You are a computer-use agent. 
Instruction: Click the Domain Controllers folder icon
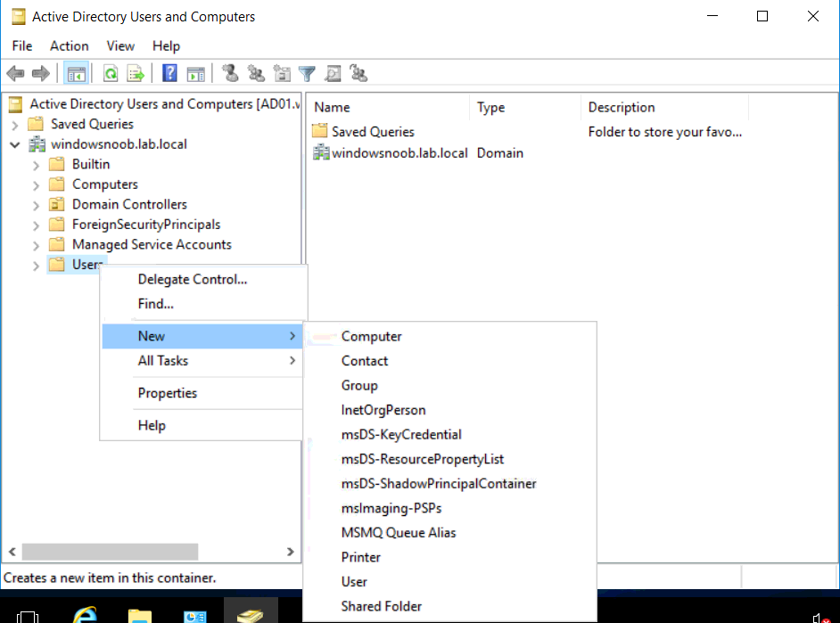57,204
